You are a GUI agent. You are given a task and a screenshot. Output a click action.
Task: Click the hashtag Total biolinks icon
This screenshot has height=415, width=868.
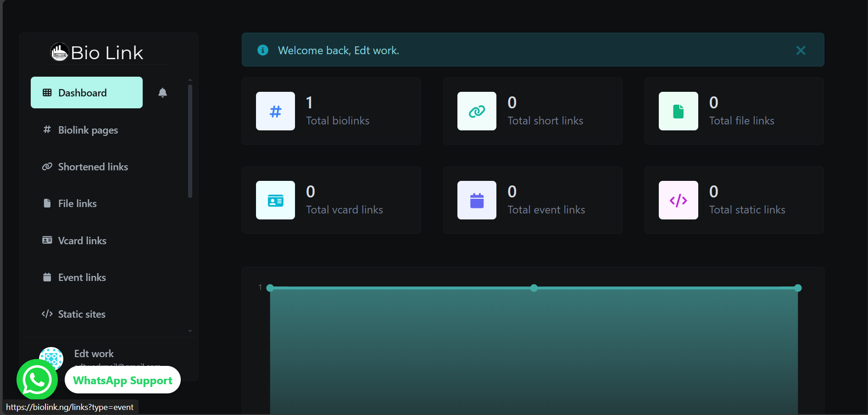[275, 111]
